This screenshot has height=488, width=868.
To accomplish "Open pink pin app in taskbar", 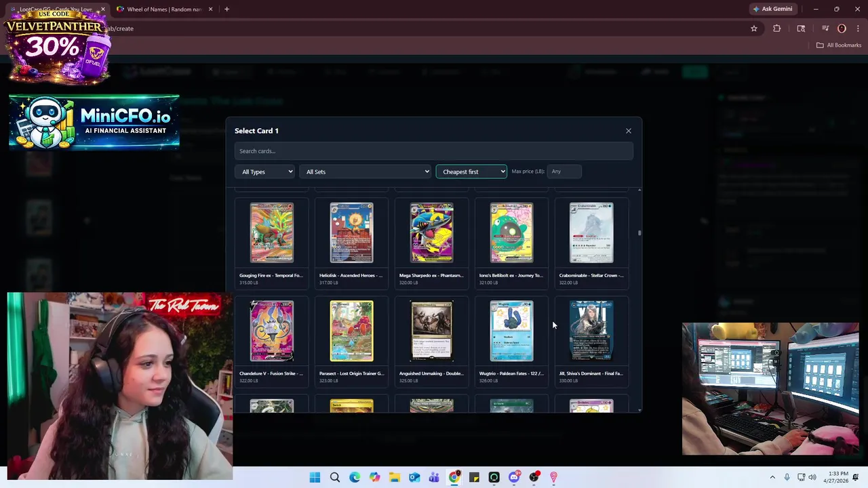I will 553,478.
